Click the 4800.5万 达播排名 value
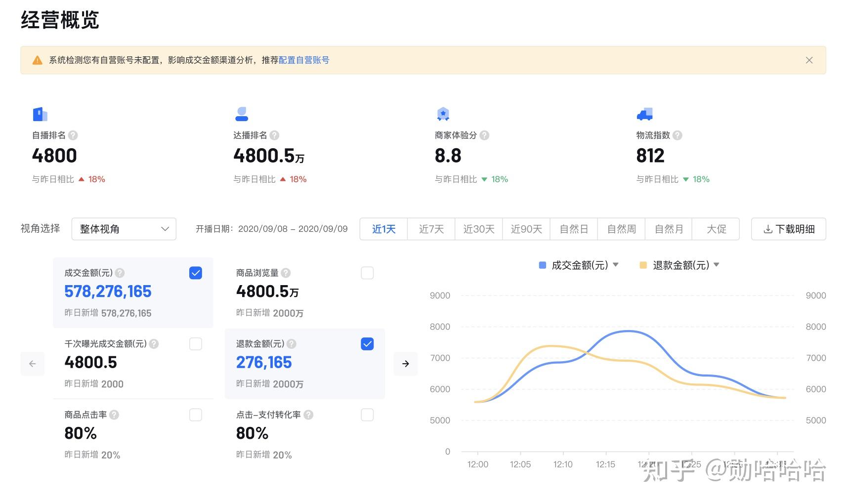Image resolution: width=848 pixels, height=504 pixels. coord(269,156)
